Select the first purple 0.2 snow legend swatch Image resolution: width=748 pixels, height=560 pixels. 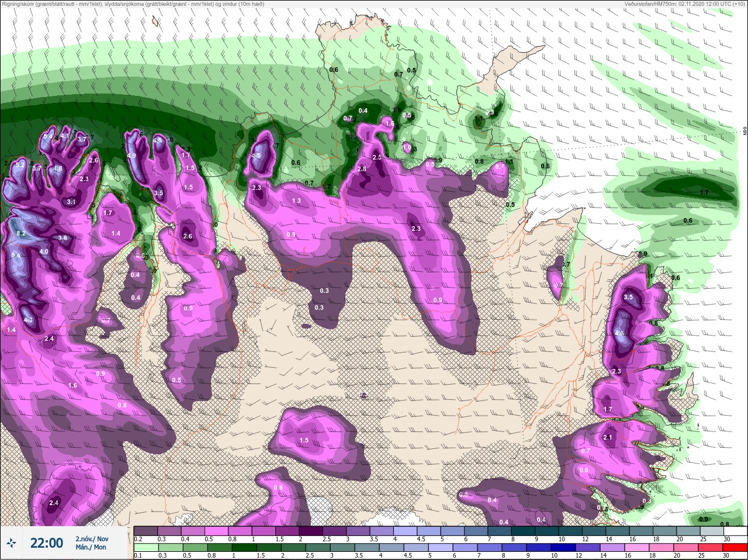(x=146, y=531)
